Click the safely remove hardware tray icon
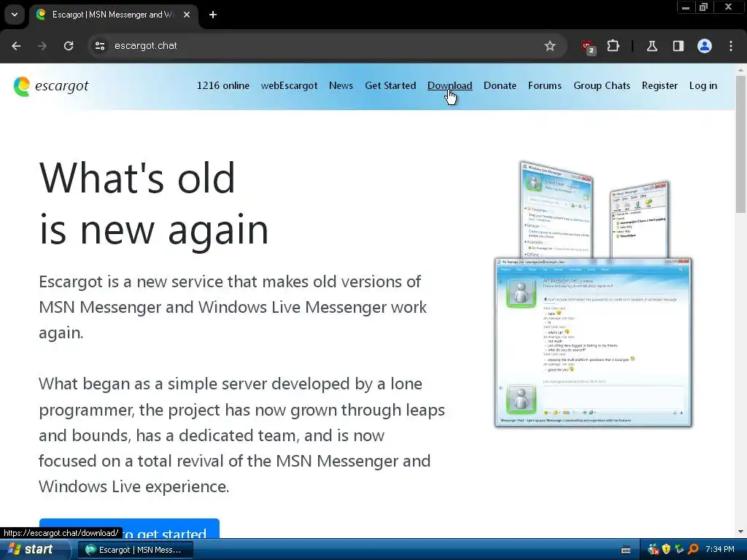Image resolution: width=747 pixels, height=560 pixels. point(679,550)
